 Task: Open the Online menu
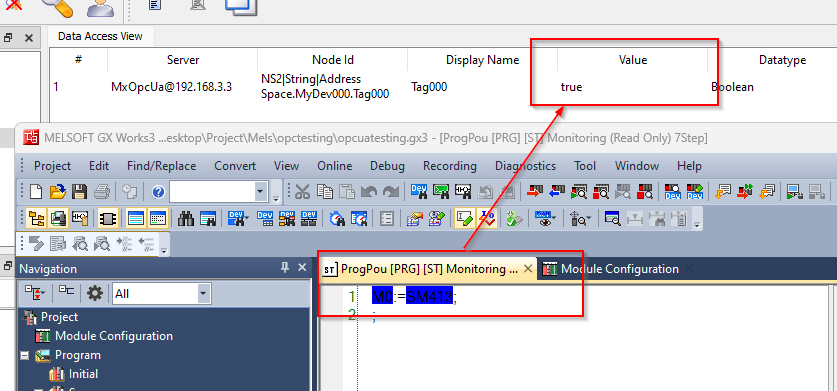[334, 166]
